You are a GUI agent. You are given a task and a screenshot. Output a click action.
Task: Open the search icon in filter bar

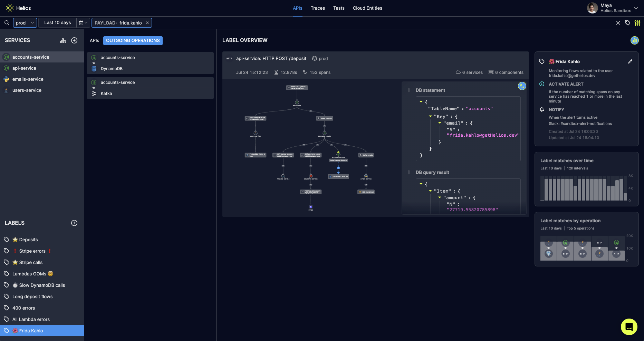point(7,23)
